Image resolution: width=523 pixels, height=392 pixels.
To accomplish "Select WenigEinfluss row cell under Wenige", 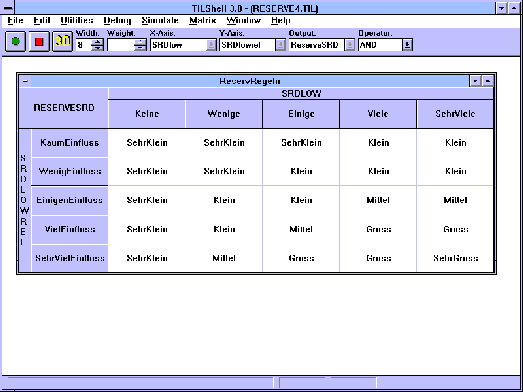I will coord(224,171).
